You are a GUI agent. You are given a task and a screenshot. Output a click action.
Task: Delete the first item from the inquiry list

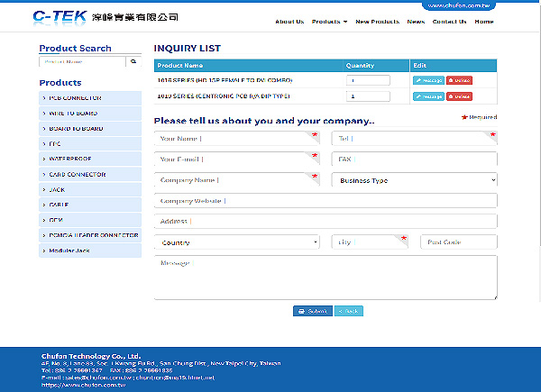[458, 80]
